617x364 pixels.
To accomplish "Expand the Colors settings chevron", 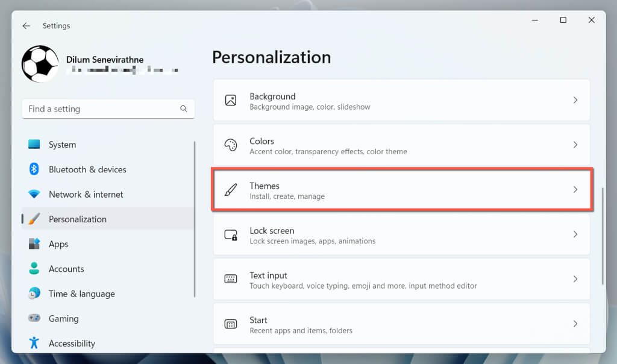I will [575, 145].
